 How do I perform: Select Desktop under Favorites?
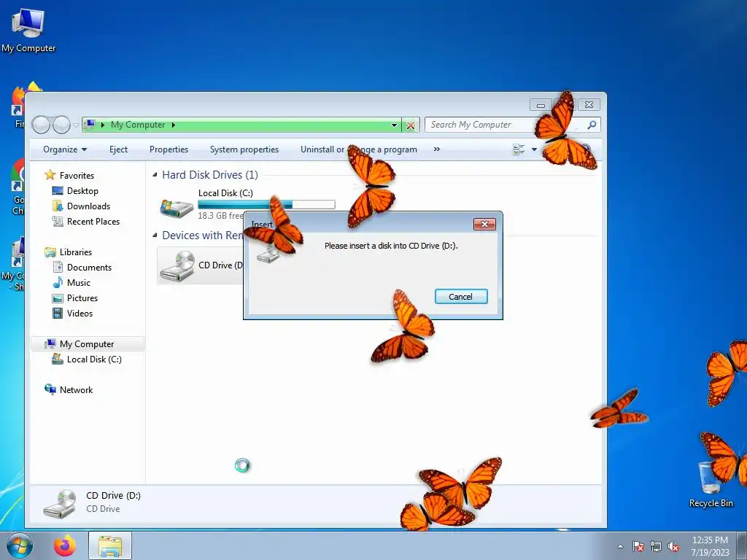point(82,191)
